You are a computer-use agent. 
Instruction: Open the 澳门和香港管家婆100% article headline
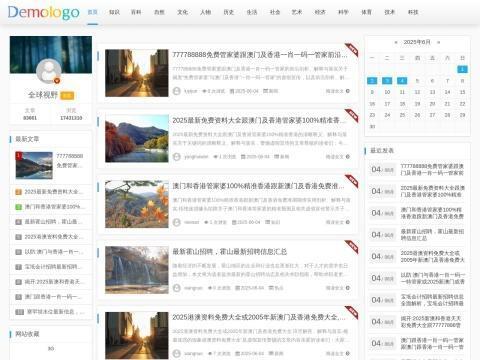click(258, 186)
